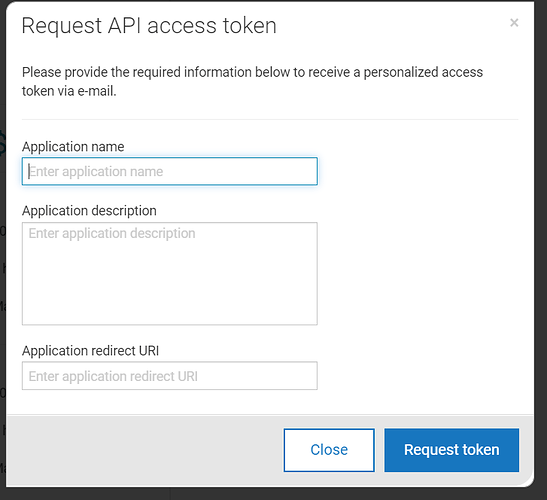Dismiss the dialog with the X icon
Screen dimensions: 547x500
514,23
